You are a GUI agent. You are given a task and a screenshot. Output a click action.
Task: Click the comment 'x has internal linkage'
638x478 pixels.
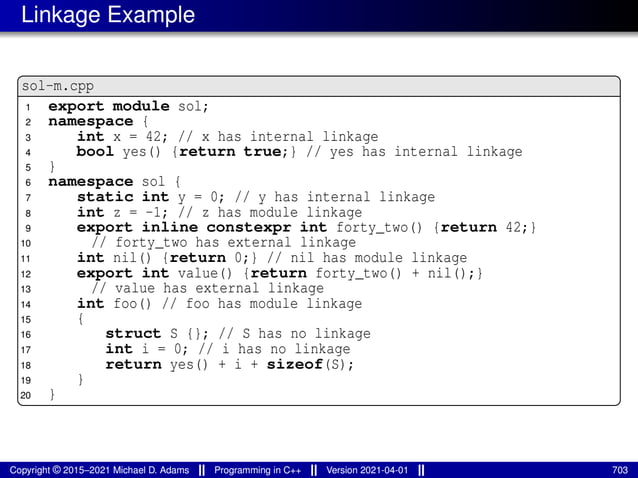[x=278, y=137]
